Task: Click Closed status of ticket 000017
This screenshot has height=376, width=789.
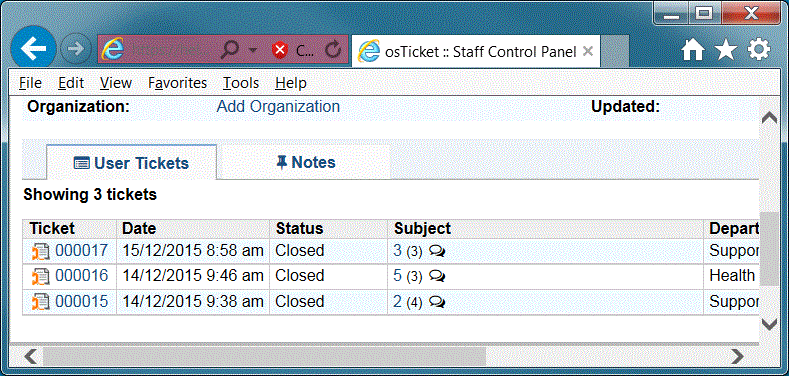Action: click(x=300, y=250)
